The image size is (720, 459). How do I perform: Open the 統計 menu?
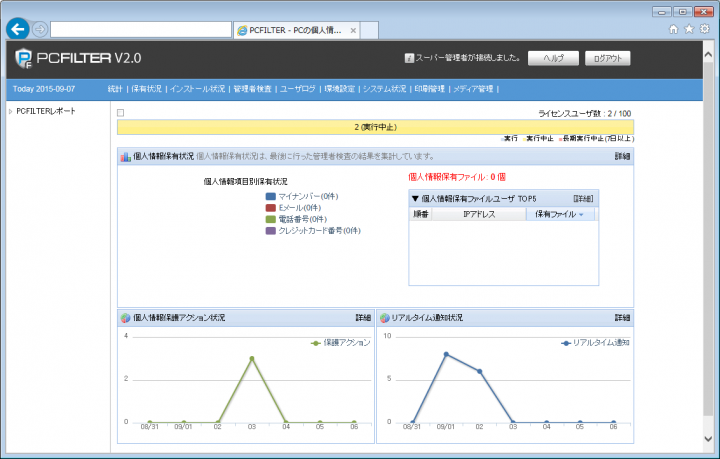[x=115, y=89]
